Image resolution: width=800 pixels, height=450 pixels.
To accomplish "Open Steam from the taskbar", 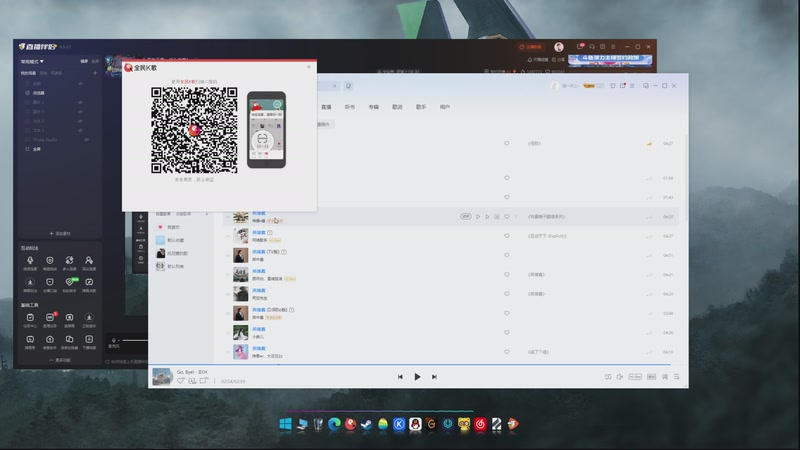I will 366,424.
